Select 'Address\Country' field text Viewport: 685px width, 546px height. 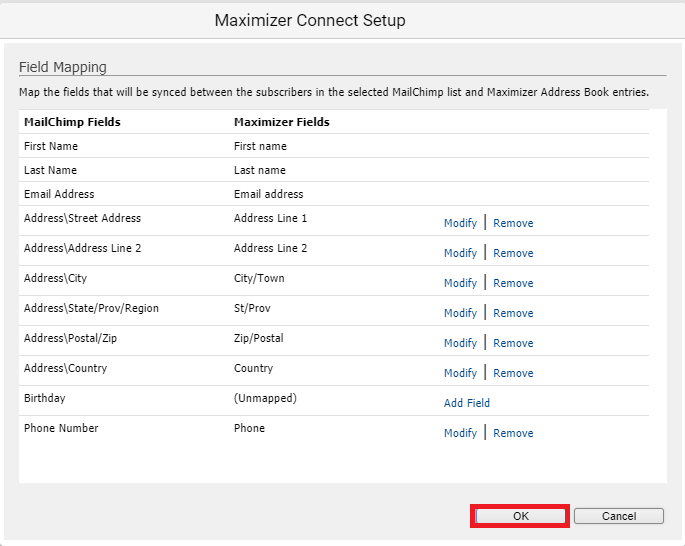[x=65, y=368]
